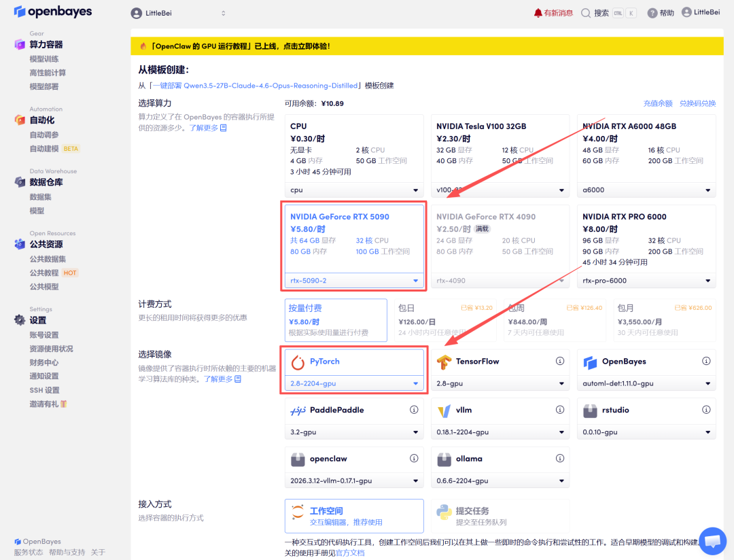Open vllm 0.18.1-2204-gpu version dropdown
This screenshot has height=560, width=734.
[500, 432]
